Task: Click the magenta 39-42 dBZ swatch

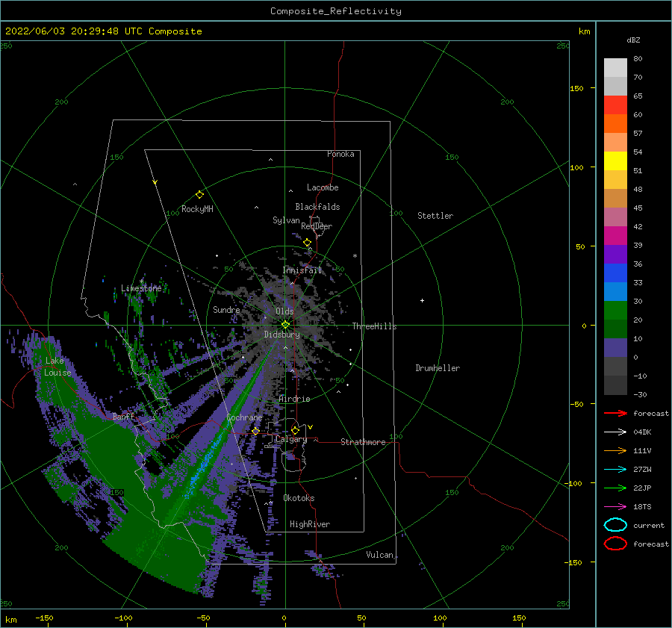Action: click(615, 236)
